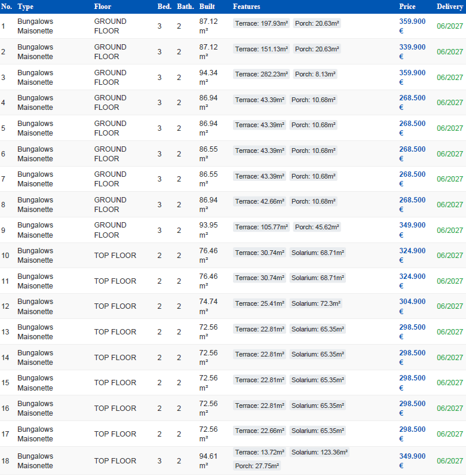This screenshot has height=476, width=466.
Task: Select row number 10 in the table
Action: [5, 256]
